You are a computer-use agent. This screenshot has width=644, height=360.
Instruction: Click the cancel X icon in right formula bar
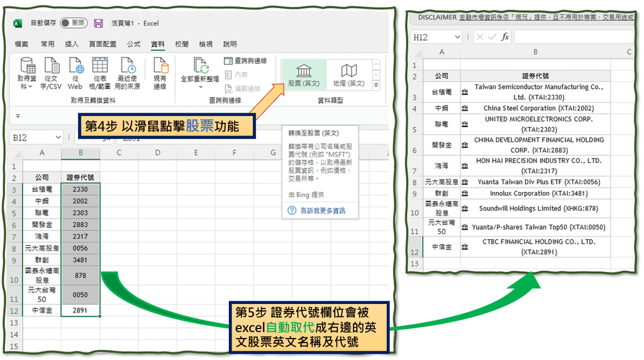(480, 37)
